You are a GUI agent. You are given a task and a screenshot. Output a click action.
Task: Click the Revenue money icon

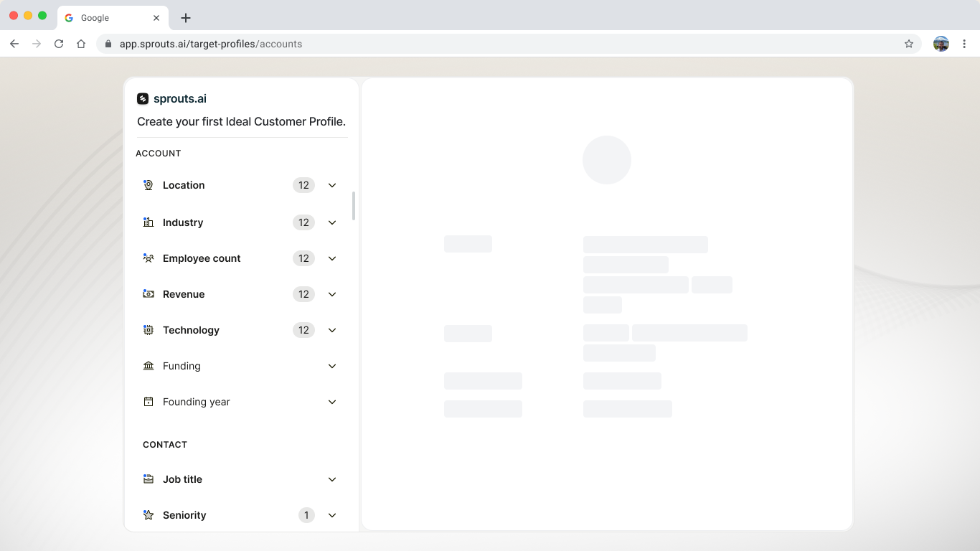(x=149, y=294)
